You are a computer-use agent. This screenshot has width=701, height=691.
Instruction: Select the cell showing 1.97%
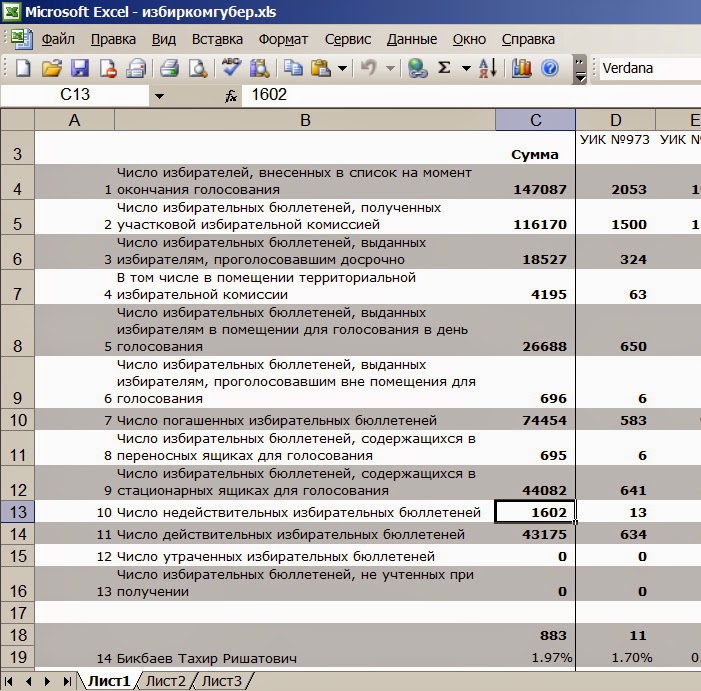pyautogui.click(x=536, y=657)
